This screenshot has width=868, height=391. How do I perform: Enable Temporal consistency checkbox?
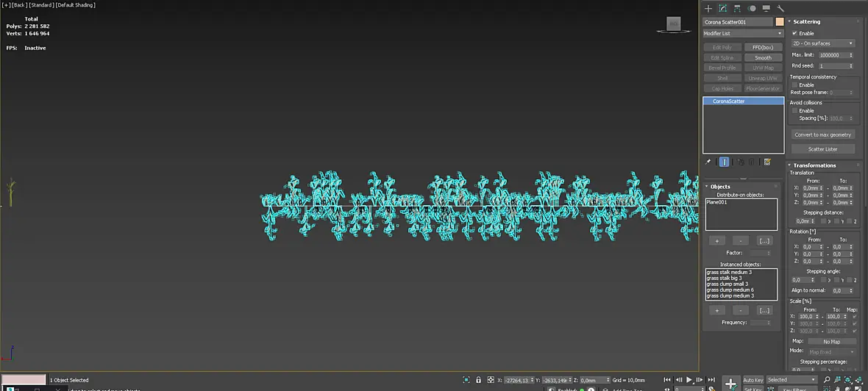tap(795, 85)
